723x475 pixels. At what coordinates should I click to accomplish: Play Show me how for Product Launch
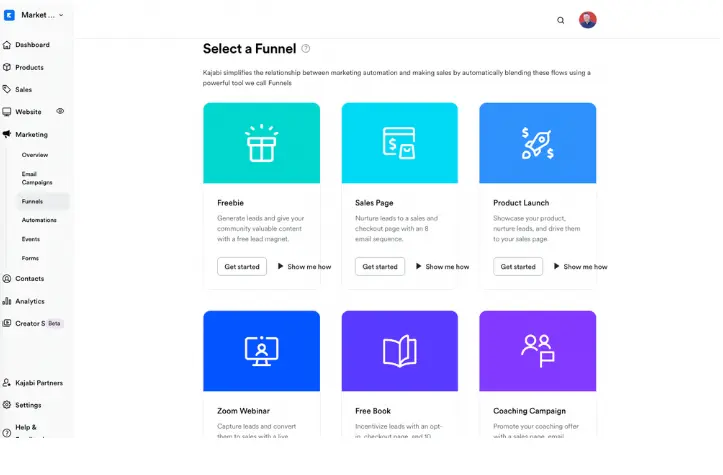tap(581, 267)
